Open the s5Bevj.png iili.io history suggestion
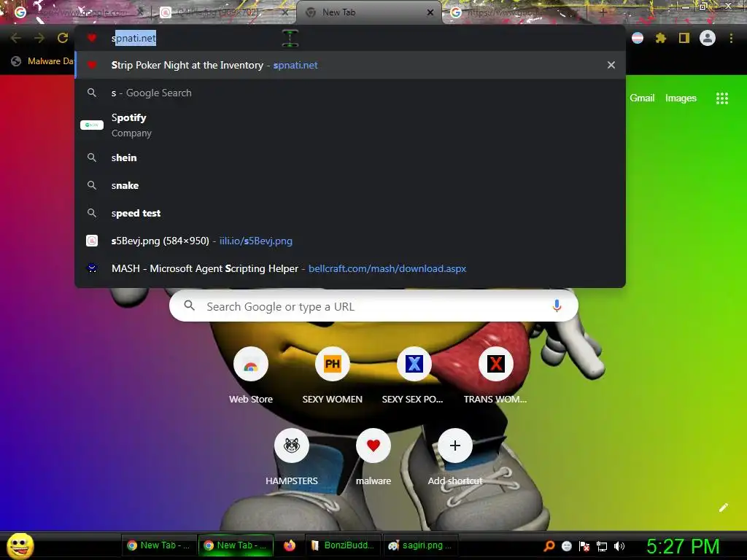 pyautogui.click(x=350, y=241)
